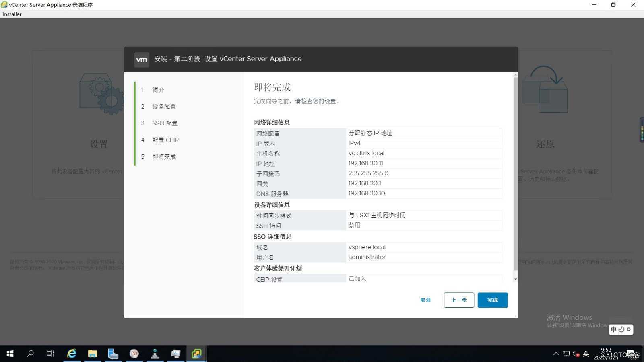Viewport: 644px width, 362px height.
Task: Open the Windows Start menu
Action: (x=10, y=354)
